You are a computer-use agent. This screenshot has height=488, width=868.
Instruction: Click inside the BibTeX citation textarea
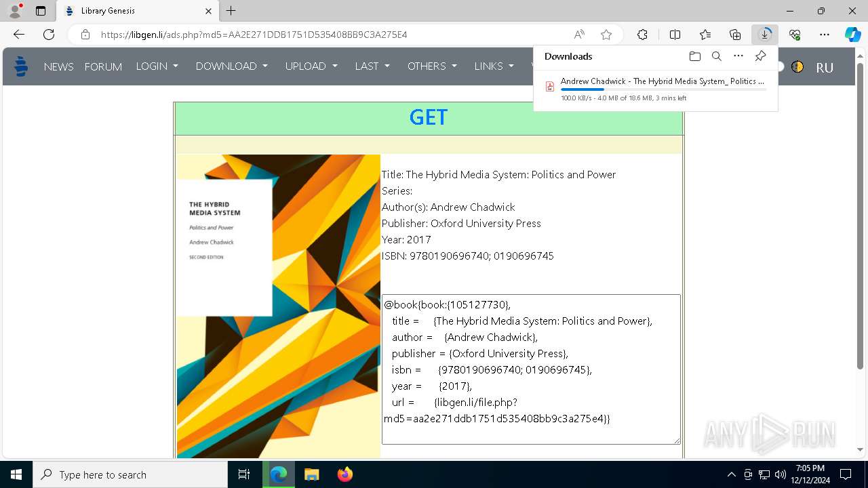[531, 369]
